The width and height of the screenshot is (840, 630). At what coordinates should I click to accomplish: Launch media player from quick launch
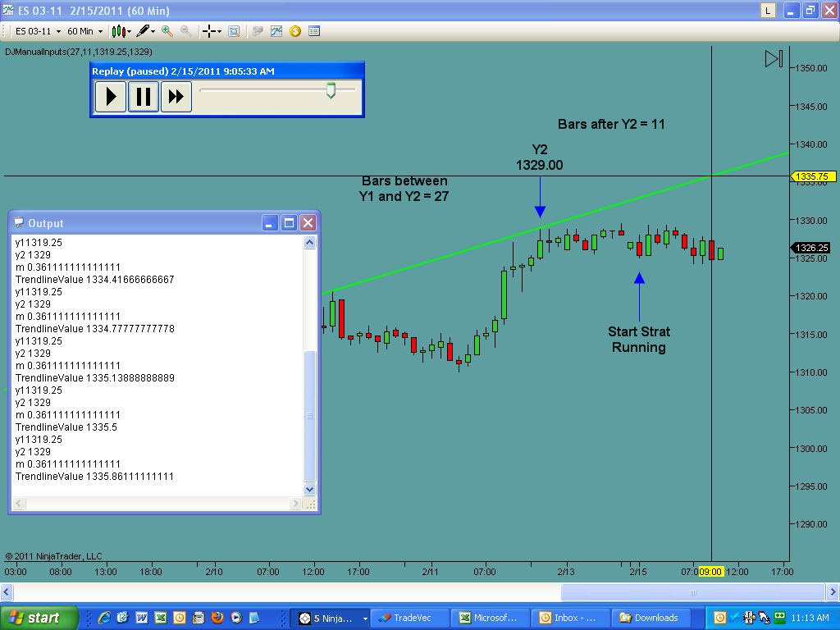(235, 618)
